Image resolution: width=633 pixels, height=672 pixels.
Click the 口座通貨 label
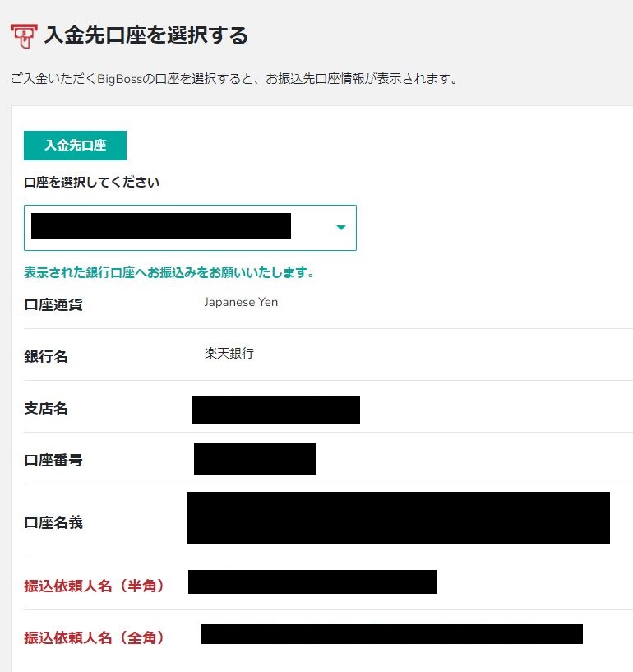tap(53, 304)
